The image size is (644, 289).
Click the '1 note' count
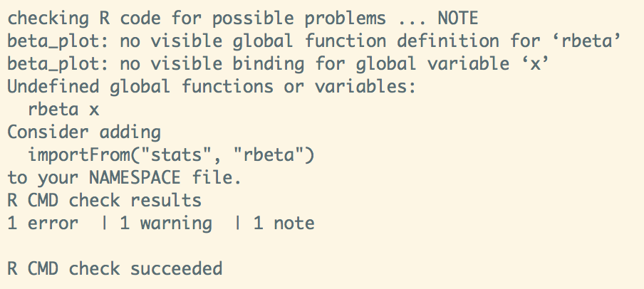pos(284,224)
